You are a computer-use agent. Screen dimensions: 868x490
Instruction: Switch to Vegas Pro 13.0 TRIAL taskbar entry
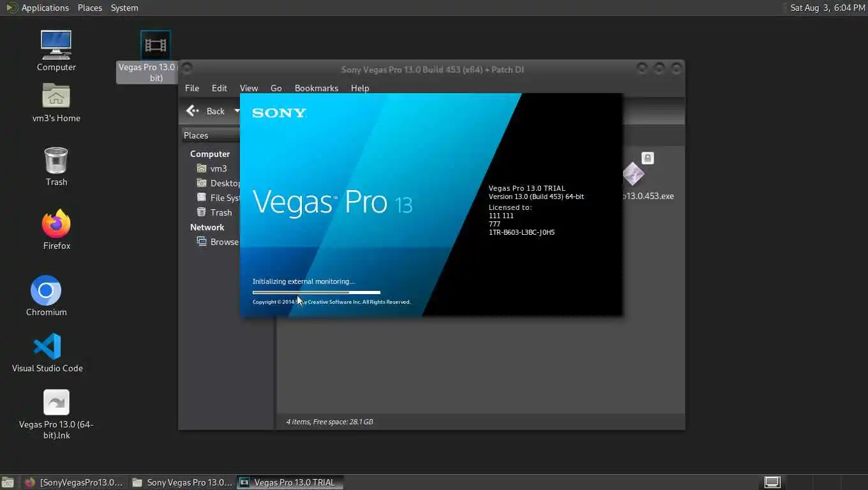(x=290, y=482)
